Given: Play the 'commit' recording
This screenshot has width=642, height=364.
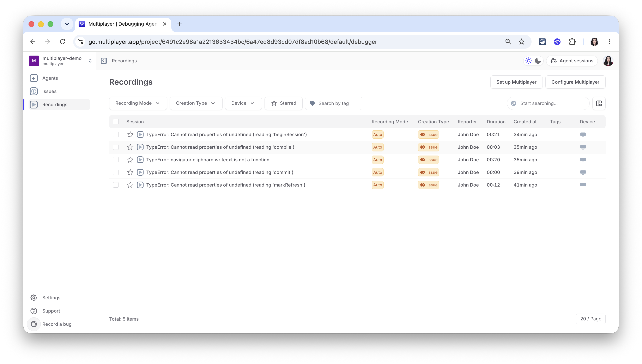Looking at the screenshot, I should (140, 172).
